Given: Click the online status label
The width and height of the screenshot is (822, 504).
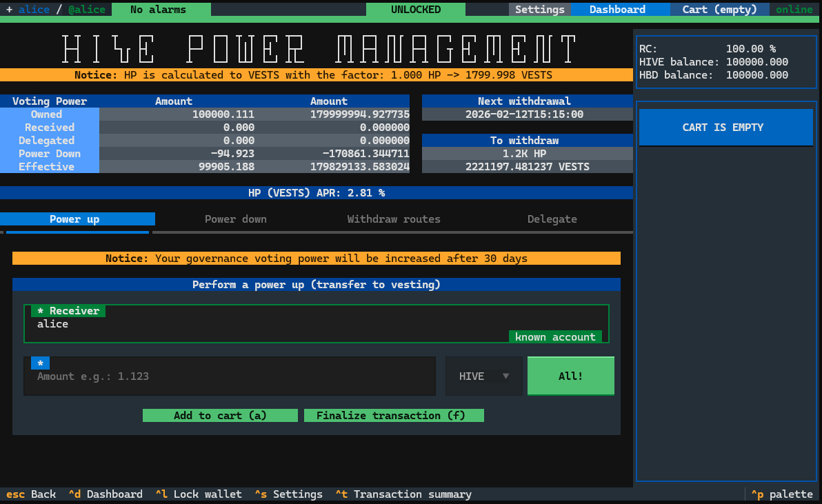Looking at the screenshot, I should 794,10.
